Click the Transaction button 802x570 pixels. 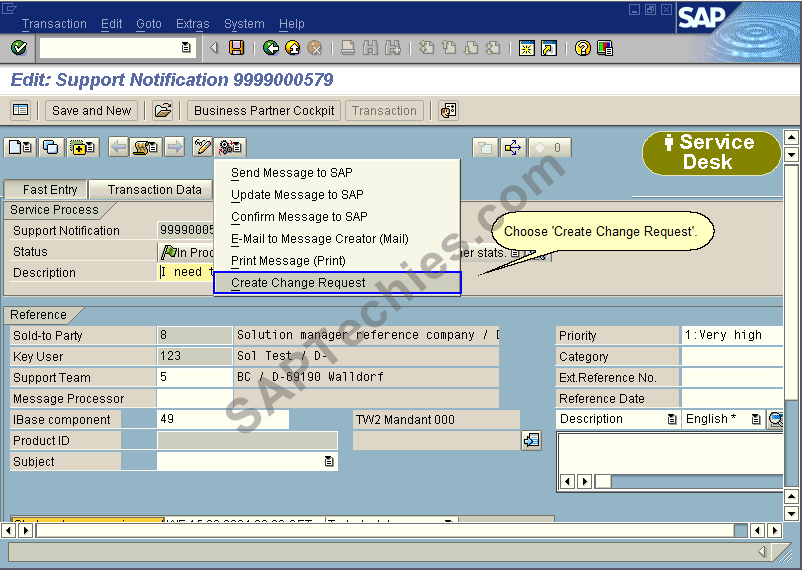[384, 111]
